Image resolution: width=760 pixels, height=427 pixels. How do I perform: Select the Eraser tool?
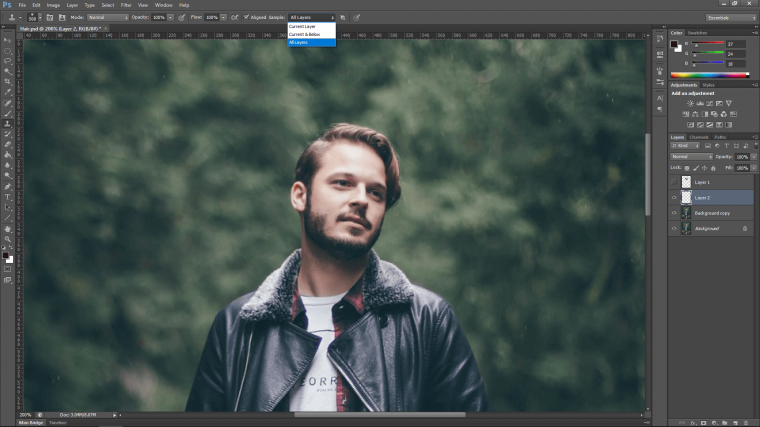pos(7,144)
